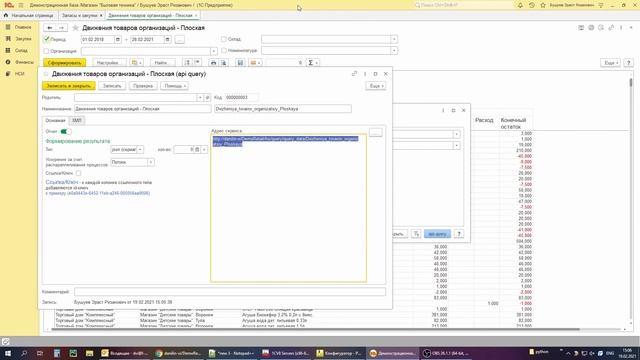Toggle the Номенклатура checkbox
This screenshot has height=360, width=640.
(224, 51)
